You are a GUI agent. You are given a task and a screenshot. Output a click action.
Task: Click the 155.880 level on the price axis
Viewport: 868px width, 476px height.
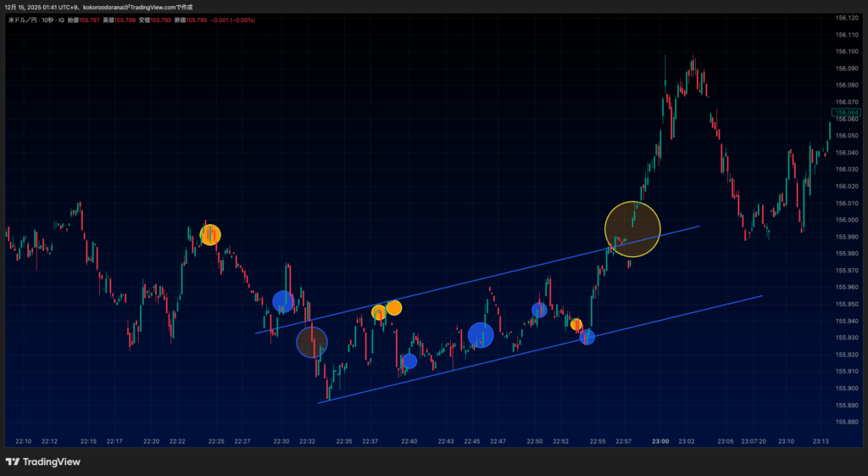846,422
